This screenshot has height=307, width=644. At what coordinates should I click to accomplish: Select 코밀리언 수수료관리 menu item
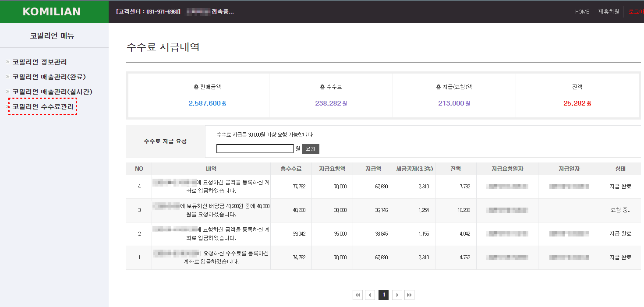(x=43, y=107)
